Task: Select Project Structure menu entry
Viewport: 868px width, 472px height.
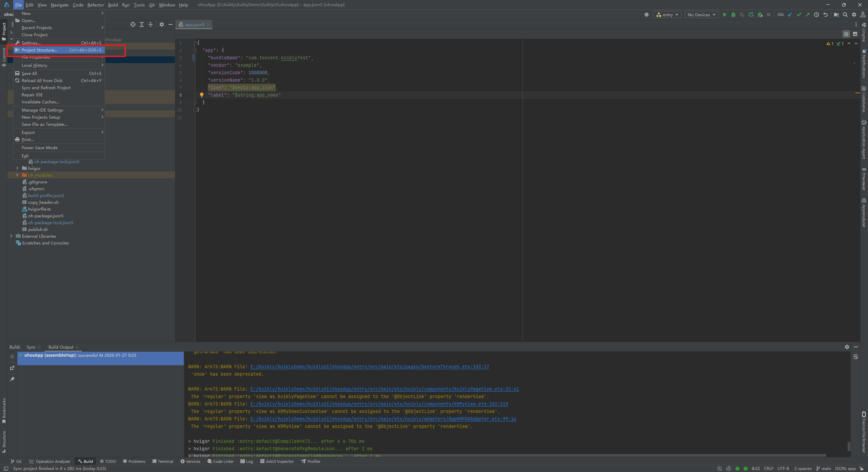Action: pyautogui.click(x=39, y=50)
